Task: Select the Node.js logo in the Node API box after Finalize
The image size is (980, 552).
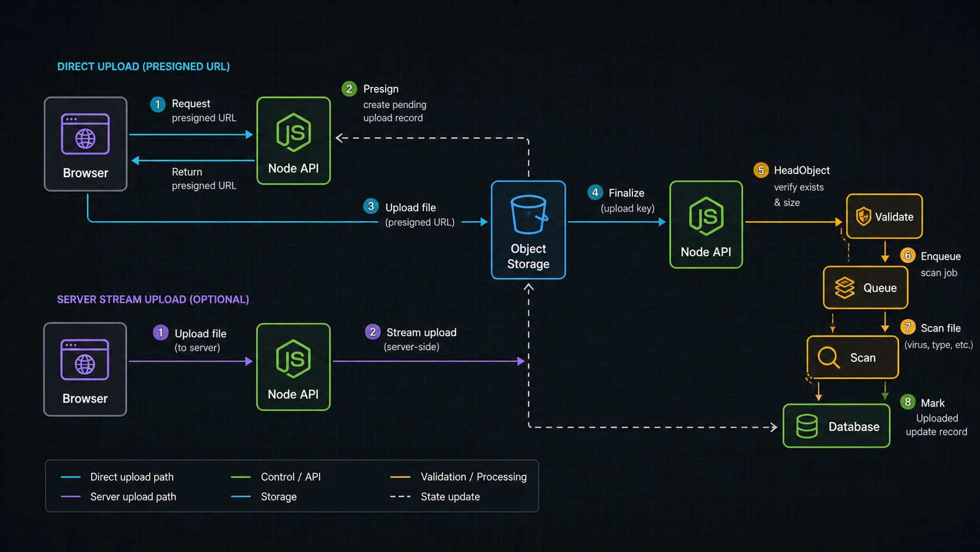Action: pos(706,216)
